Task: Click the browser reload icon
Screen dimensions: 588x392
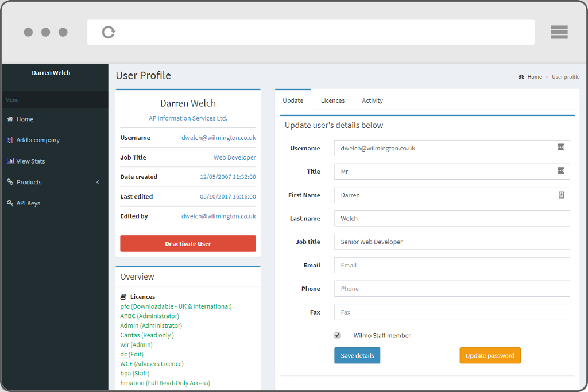Action: [x=109, y=32]
